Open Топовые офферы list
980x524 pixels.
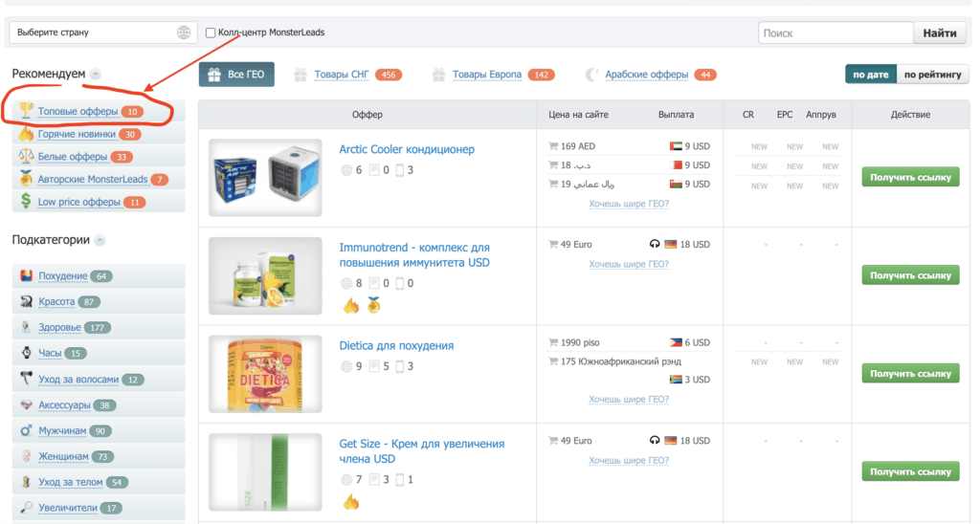coord(78,111)
